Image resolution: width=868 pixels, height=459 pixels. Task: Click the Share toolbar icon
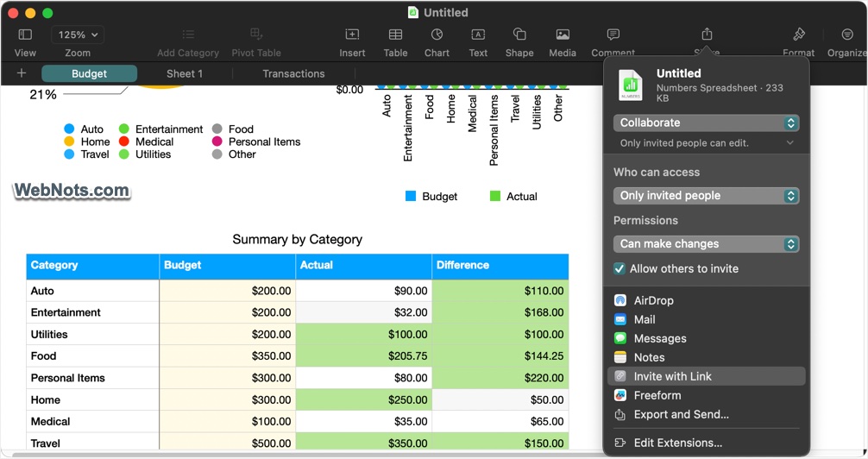coord(707,34)
